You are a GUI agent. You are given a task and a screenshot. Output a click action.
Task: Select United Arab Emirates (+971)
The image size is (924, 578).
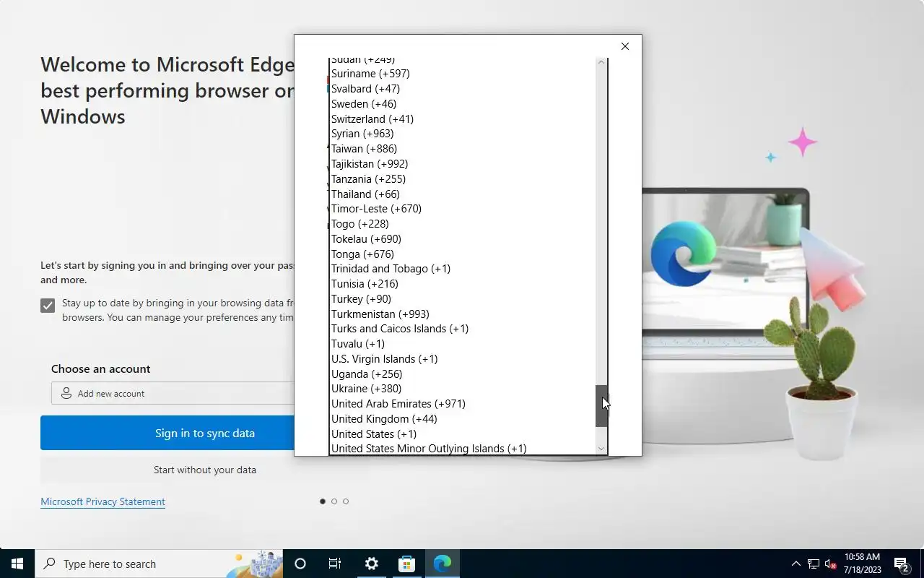pyautogui.click(x=462, y=404)
